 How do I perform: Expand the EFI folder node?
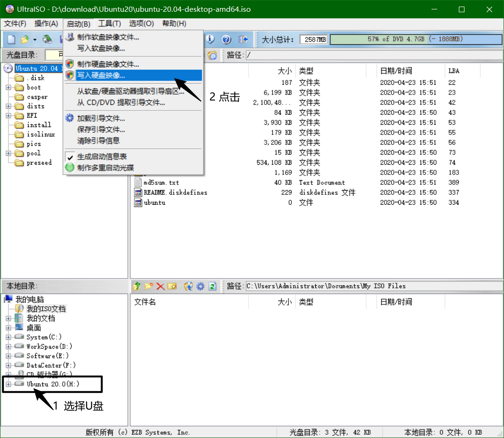pos(8,115)
